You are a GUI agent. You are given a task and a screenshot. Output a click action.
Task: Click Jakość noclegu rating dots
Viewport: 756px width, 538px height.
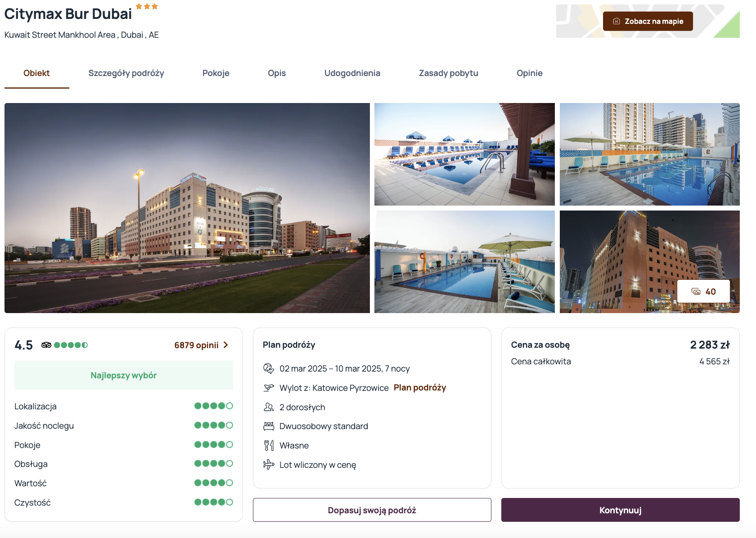pyautogui.click(x=214, y=425)
